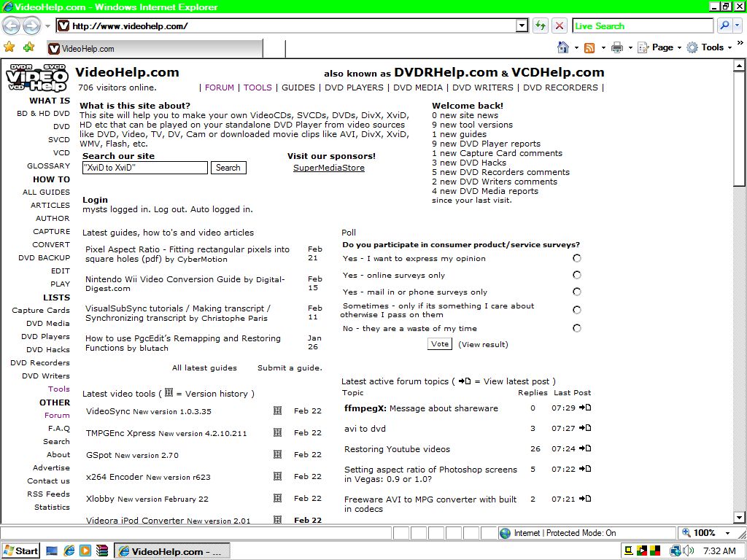
Task: Click the site search text field
Action: tap(145, 168)
